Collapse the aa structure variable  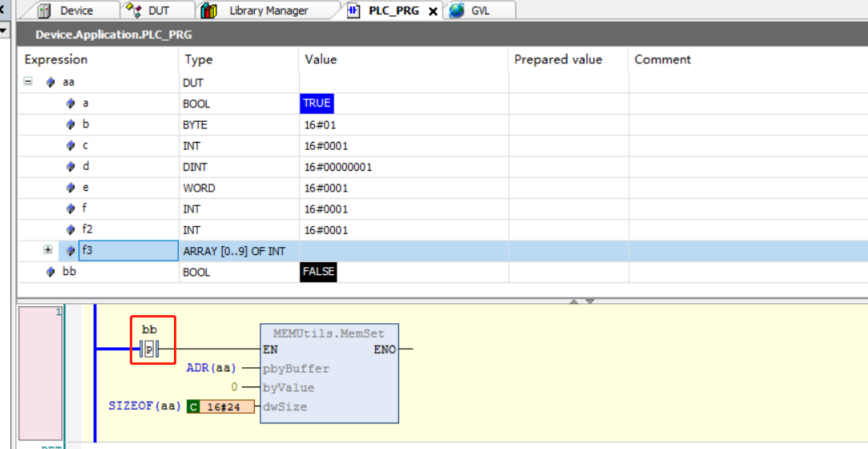pyautogui.click(x=28, y=82)
